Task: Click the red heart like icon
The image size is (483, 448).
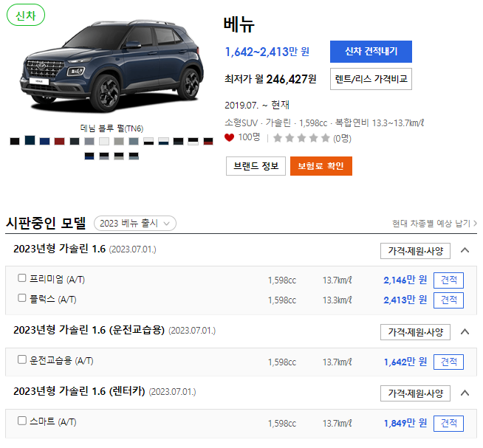Action: pyautogui.click(x=229, y=137)
